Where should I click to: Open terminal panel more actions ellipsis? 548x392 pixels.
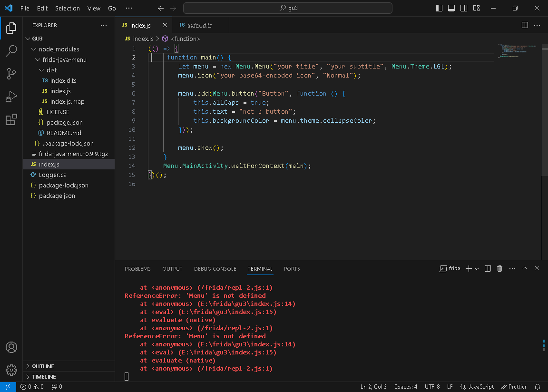(x=512, y=269)
